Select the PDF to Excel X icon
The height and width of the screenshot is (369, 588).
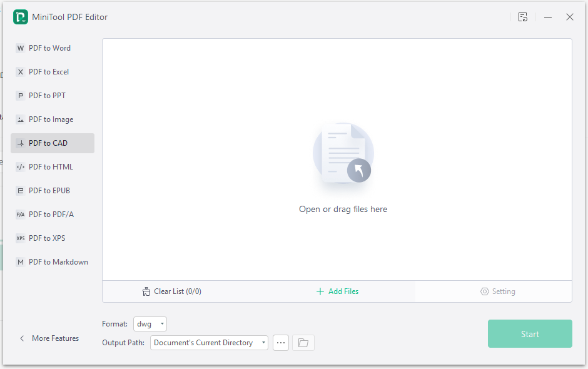click(x=21, y=72)
